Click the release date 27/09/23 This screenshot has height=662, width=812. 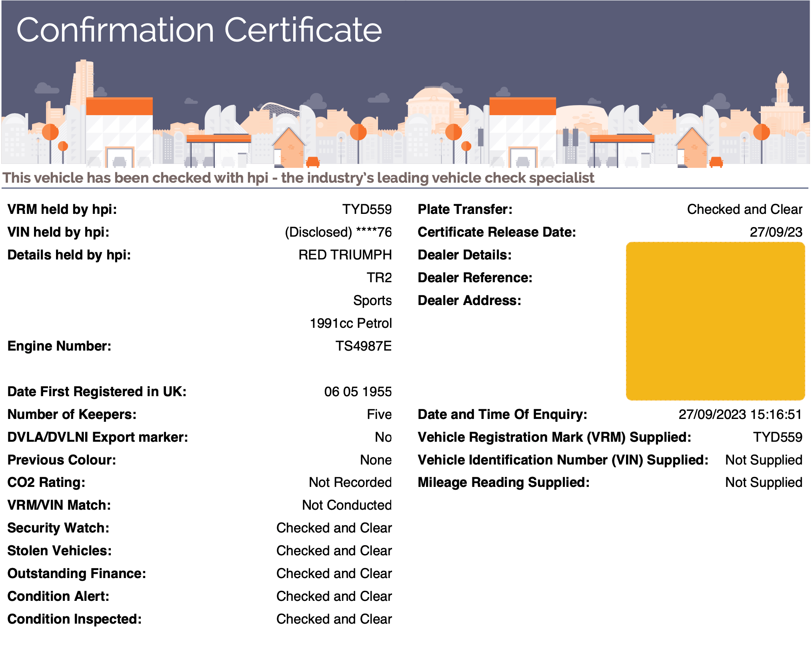(x=776, y=232)
